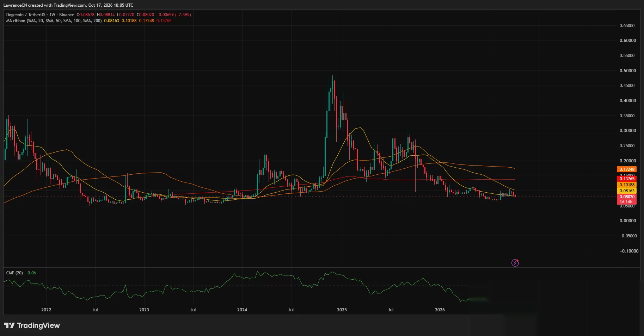644x336 pixels.
Task: Click the SMA 200 value 0.13765 in legend
Action: (x=164, y=21)
